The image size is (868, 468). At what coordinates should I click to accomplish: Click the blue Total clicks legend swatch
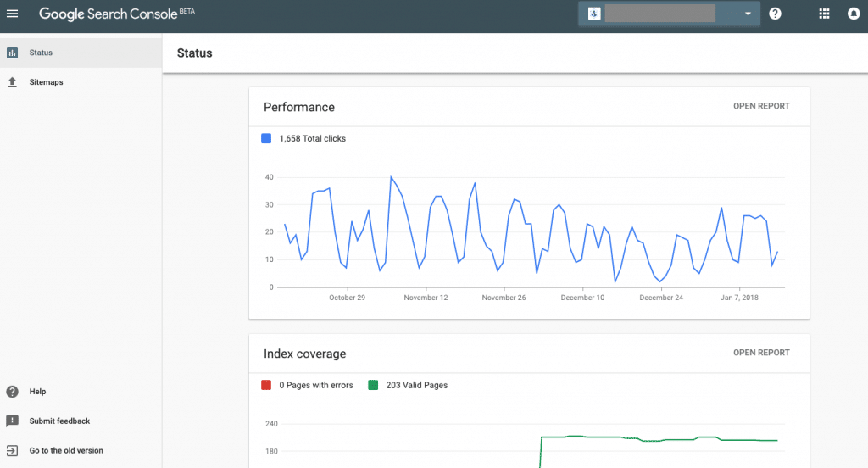click(266, 138)
